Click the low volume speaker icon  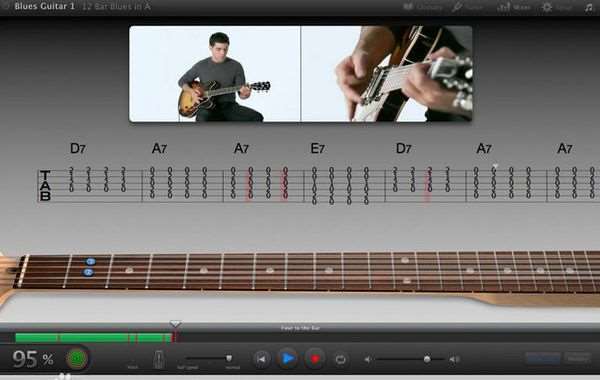pyautogui.click(x=367, y=359)
